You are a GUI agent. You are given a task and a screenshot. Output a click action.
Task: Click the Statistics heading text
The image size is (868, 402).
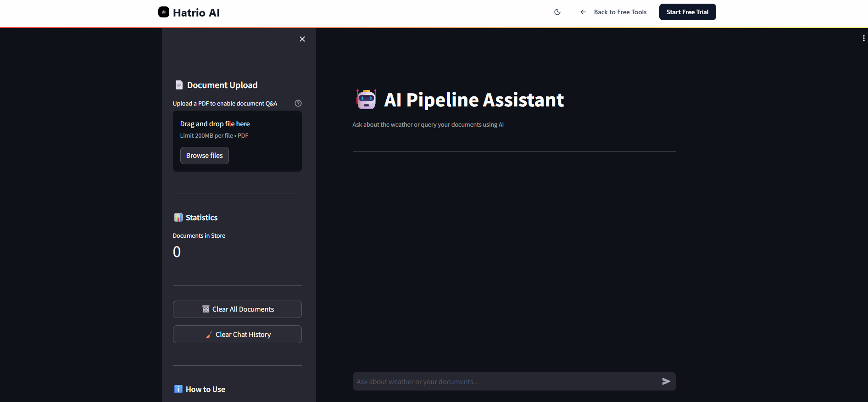tap(201, 218)
